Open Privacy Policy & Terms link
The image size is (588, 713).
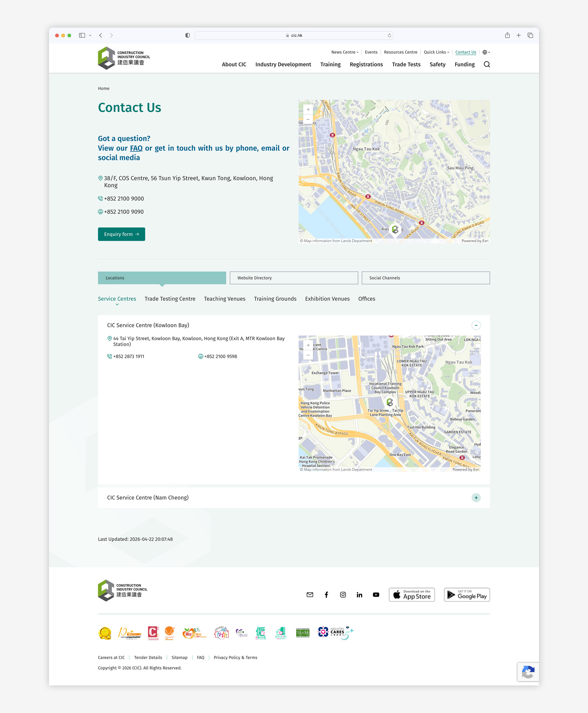tap(236, 658)
